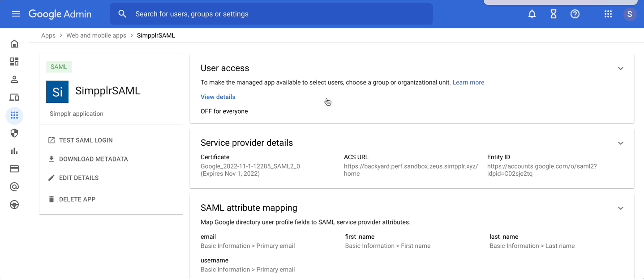644x279 pixels.
Task: Navigate to Web and mobile apps breadcrumb
Action: click(x=96, y=35)
